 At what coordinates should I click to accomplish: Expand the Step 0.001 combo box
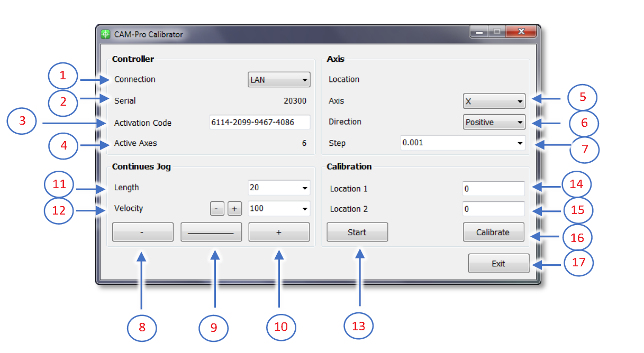pyautogui.click(x=463, y=143)
